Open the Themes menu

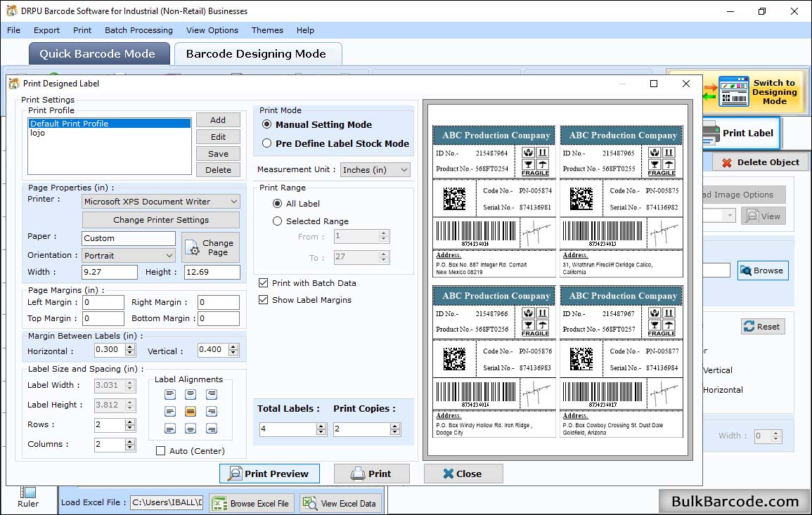267,30
